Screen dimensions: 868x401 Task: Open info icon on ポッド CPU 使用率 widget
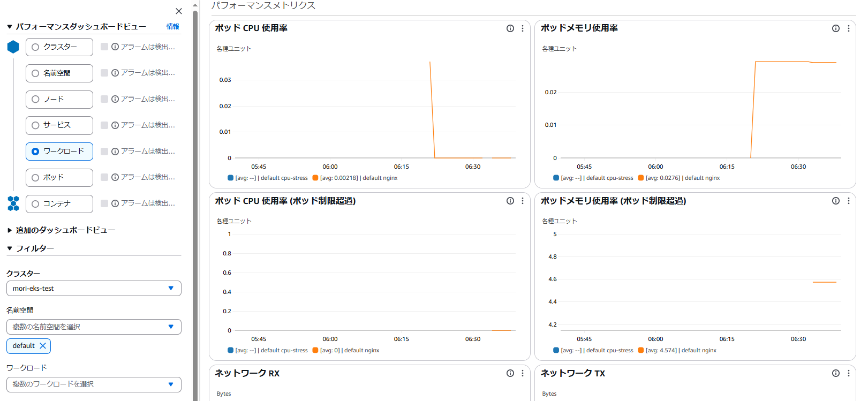[510, 28]
